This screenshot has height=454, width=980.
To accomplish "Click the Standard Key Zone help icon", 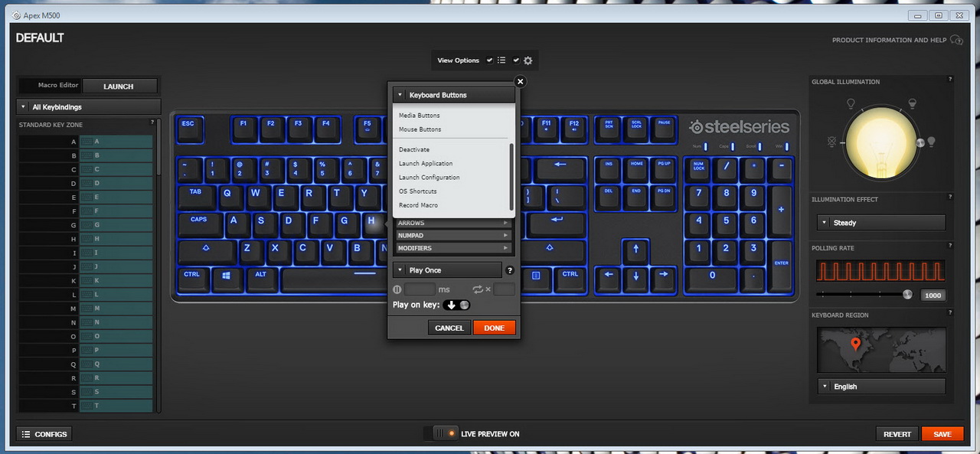I will (152, 122).
